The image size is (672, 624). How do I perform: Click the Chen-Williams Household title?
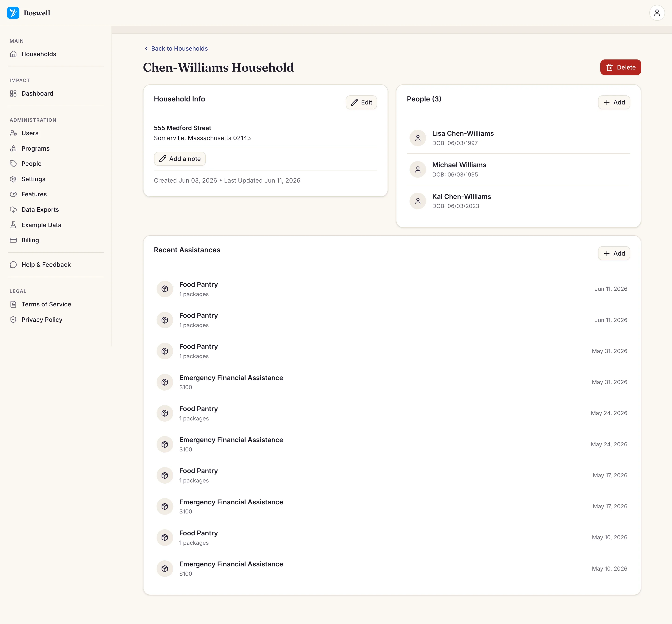point(218,68)
